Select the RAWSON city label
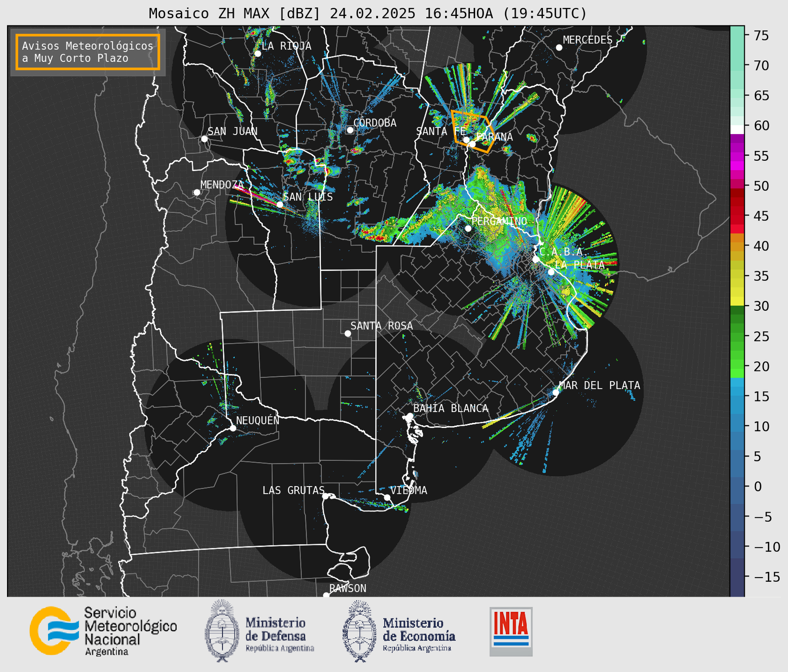 coord(348,588)
